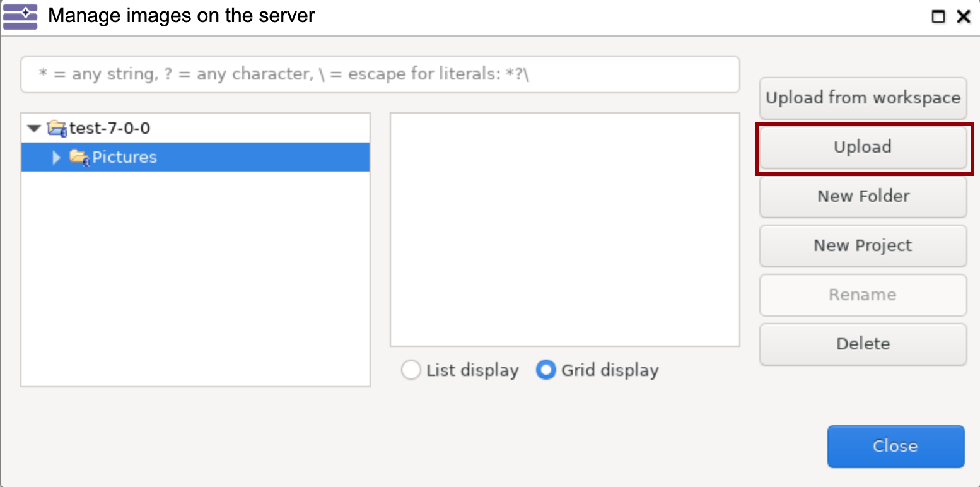Create a New Folder
Screen dimensions: 980x487
coord(863,196)
